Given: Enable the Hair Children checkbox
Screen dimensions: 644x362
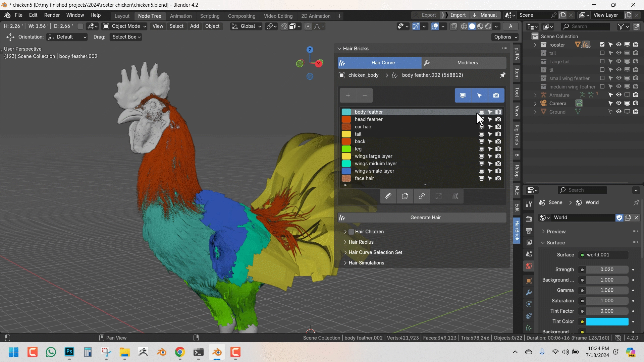Looking at the screenshot, I should (352, 232).
